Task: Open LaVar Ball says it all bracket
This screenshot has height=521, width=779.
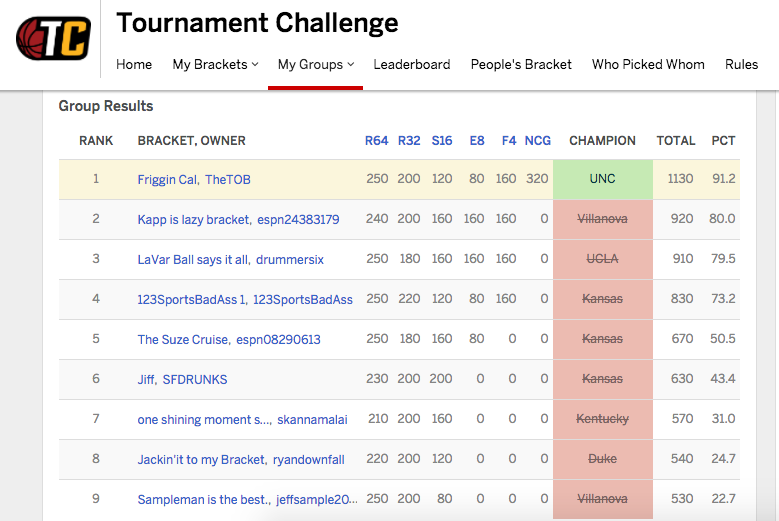Action: click(x=193, y=259)
